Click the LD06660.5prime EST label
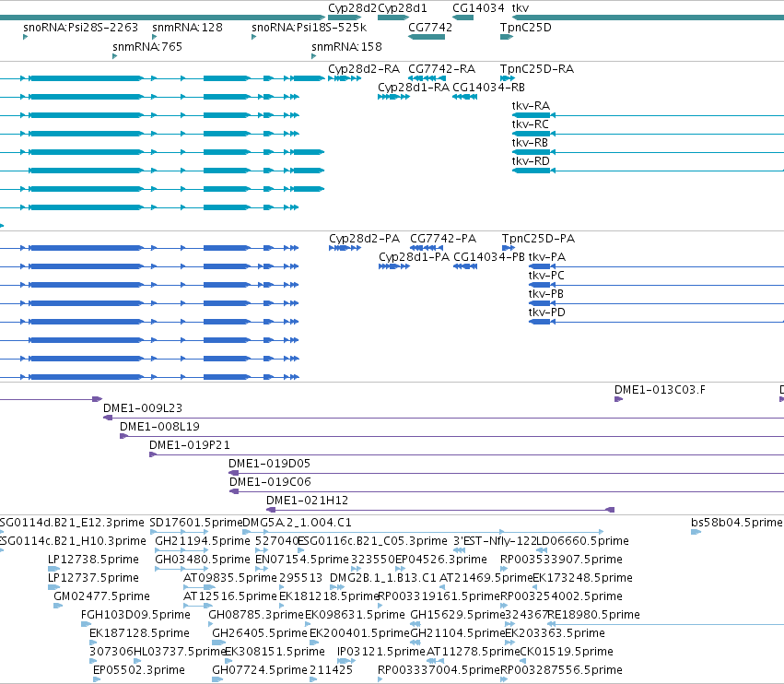Viewport: 784px width, 684px height. click(582, 541)
